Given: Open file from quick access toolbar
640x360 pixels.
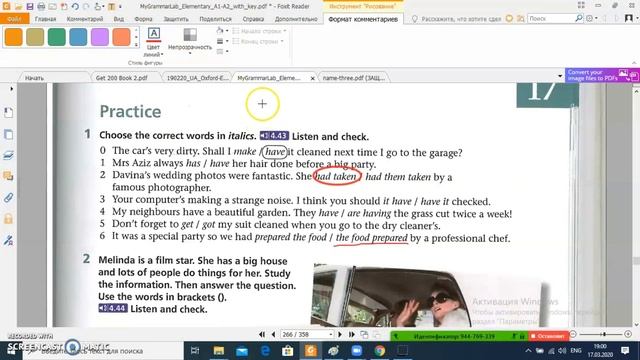Looking at the screenshot, I should [18, 7].
